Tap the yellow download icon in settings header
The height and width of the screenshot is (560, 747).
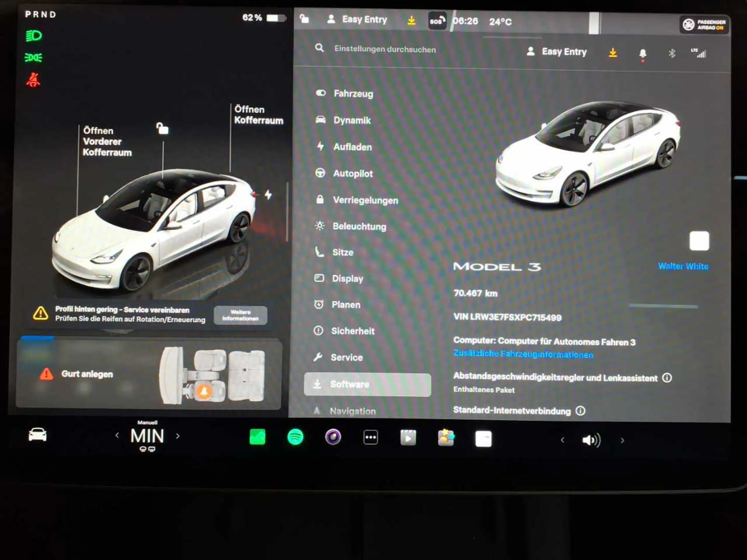click(613, 53)
